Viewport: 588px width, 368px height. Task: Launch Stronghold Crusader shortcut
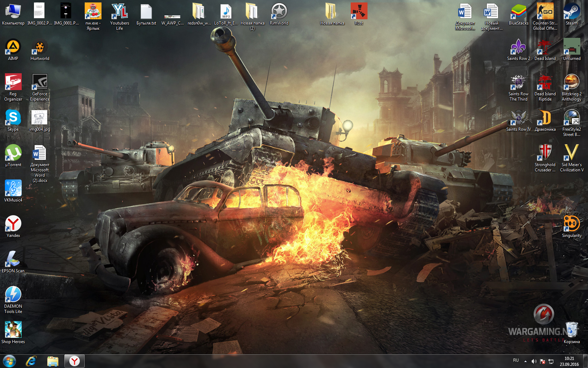click(545, 158)
